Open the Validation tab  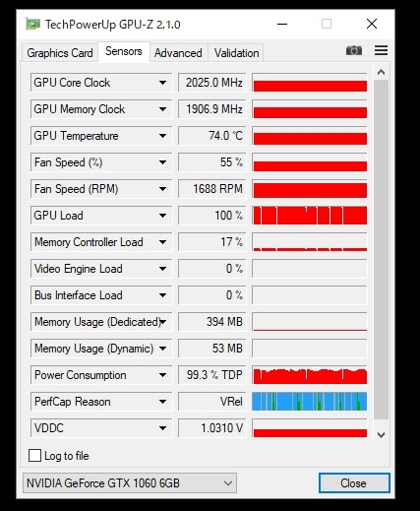click(x=236, y=53)
